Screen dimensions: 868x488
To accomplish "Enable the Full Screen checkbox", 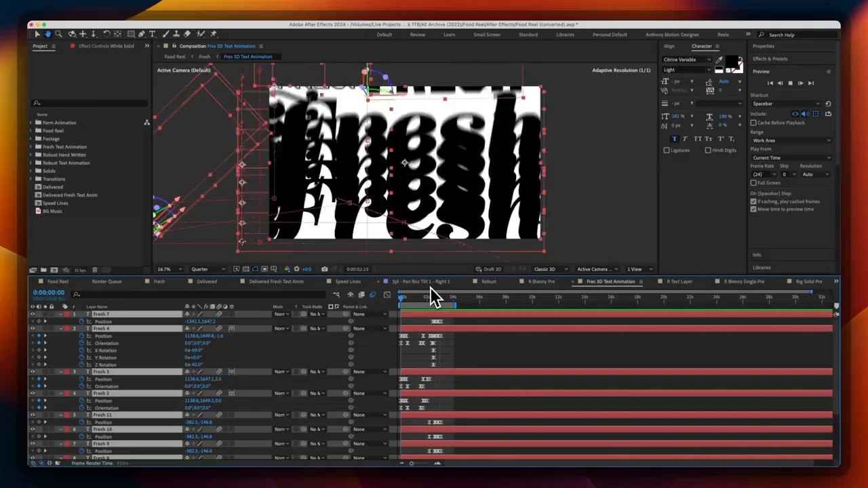I will pyautogui.click(x=753, y=182).
